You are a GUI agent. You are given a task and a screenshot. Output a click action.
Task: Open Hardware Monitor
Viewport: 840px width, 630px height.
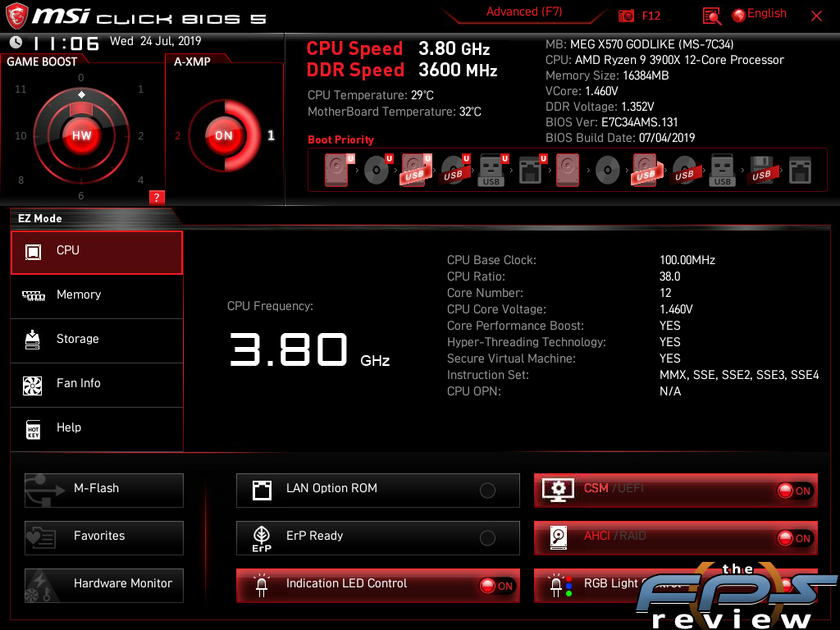point(104,586)
